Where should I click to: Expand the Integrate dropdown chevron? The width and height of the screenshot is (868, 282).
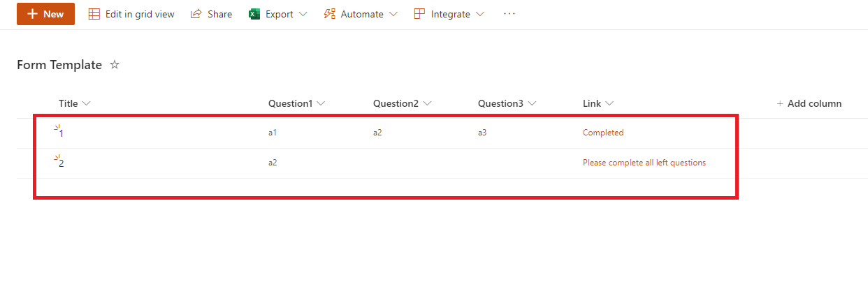pos(479,14)
